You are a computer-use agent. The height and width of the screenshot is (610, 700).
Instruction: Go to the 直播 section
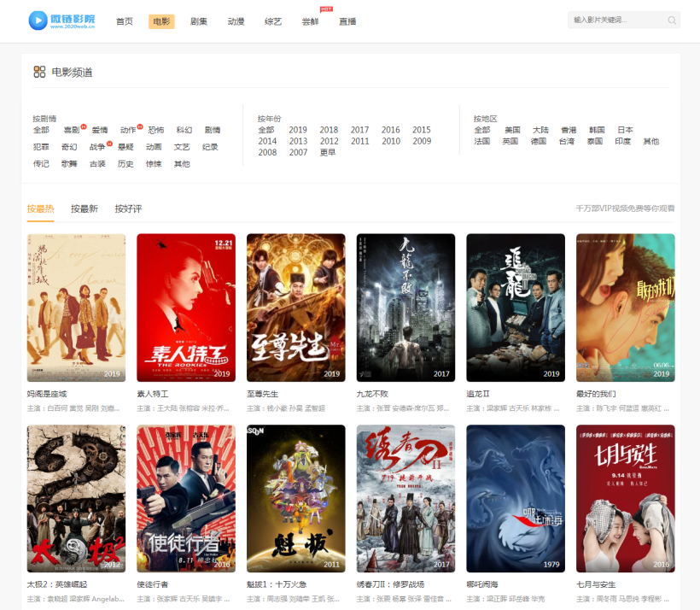(347, 21)
